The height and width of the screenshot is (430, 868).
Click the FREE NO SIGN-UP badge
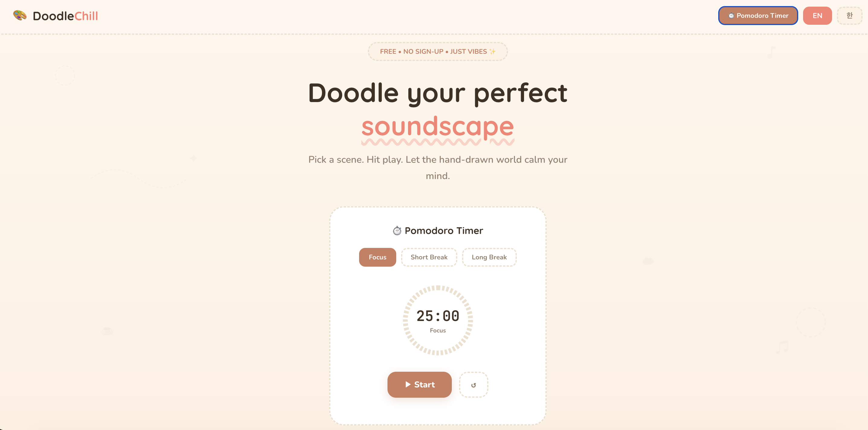[437, 51]
